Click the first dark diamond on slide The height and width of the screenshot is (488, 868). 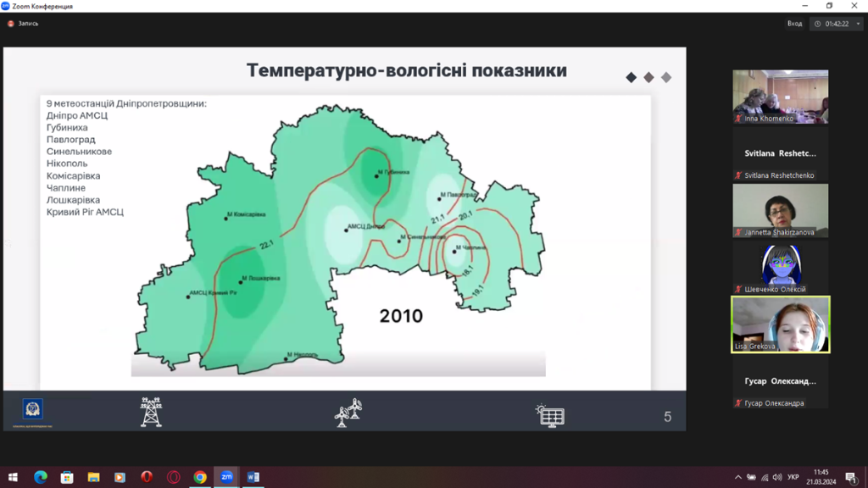click(632, 78)
